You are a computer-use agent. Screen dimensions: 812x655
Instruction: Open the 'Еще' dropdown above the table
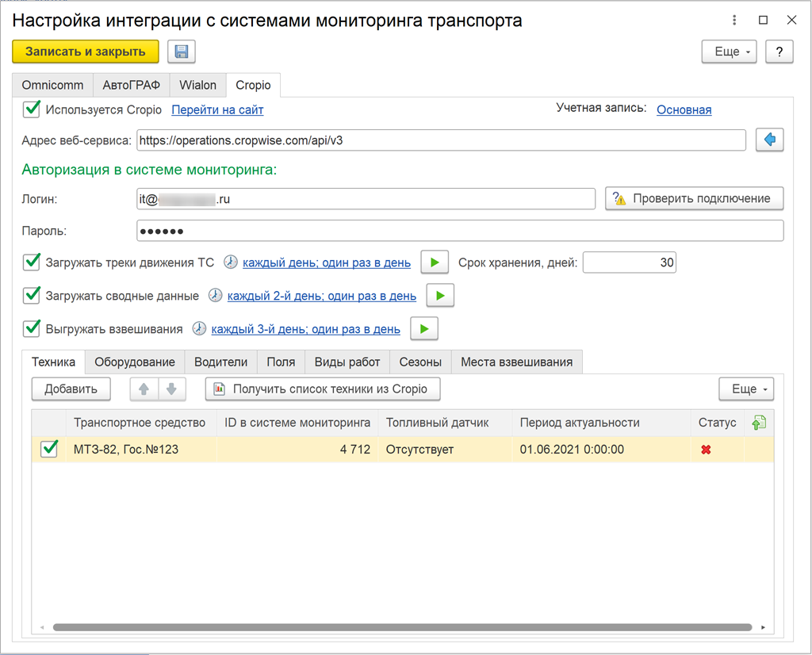pos(745,389)
